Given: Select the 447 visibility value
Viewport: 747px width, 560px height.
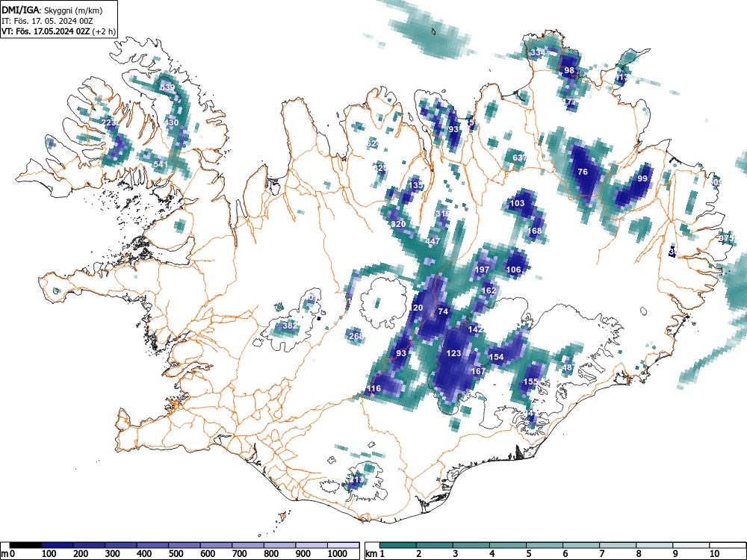Looking at the screenshot, I should click(x=433, y=241).
